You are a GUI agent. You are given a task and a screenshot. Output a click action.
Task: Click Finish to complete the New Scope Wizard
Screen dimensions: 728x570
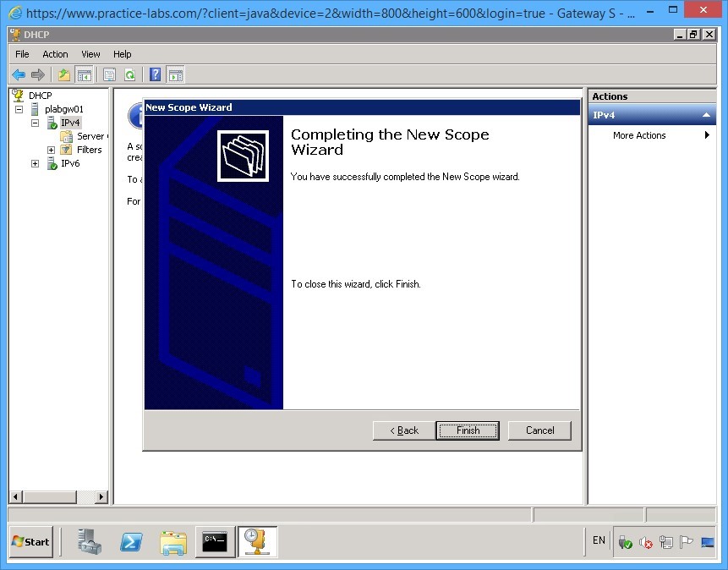(x=467, y=430)
